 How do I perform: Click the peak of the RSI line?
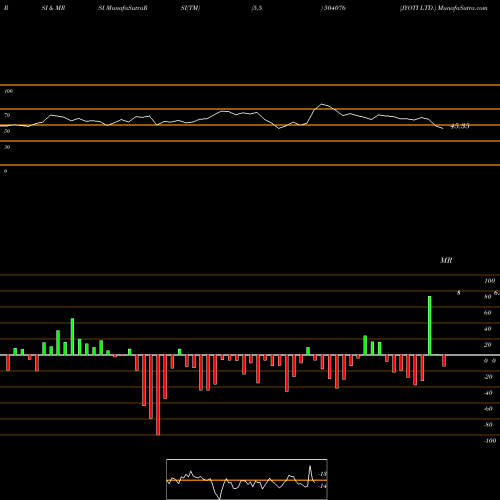(322, 104)
